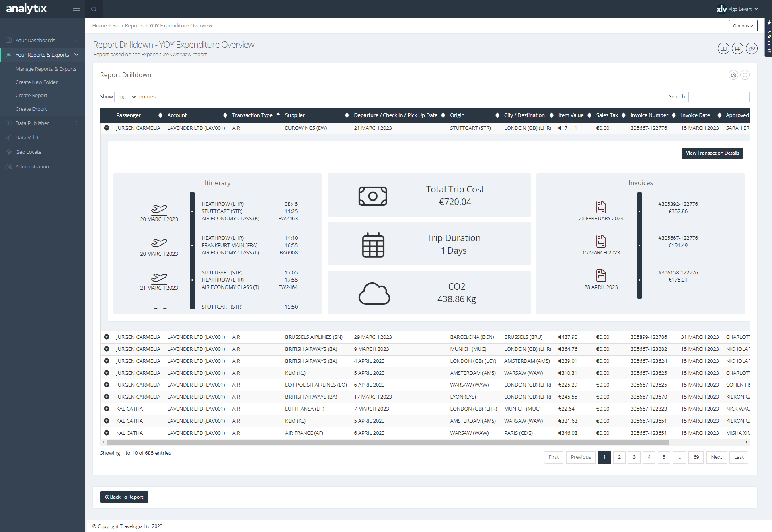Open Administration section
Viewport: 772px width, 532px height.
(x=32, y=167)
